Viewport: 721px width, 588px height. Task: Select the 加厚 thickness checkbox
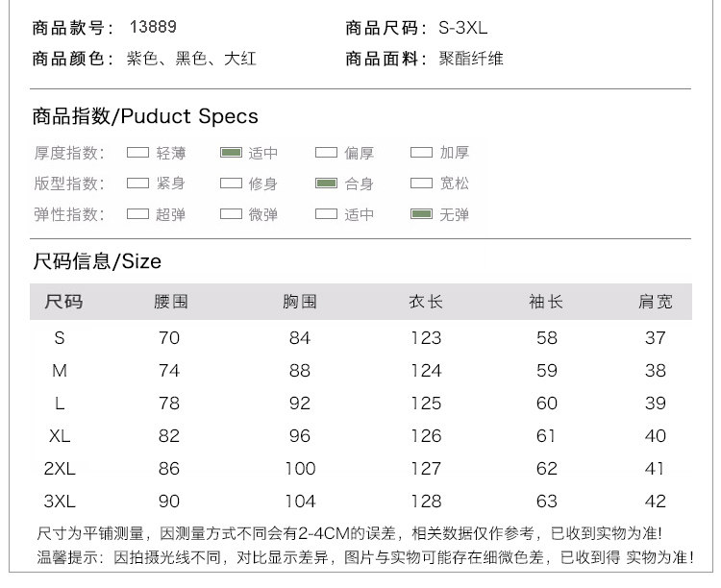(421, 153)
